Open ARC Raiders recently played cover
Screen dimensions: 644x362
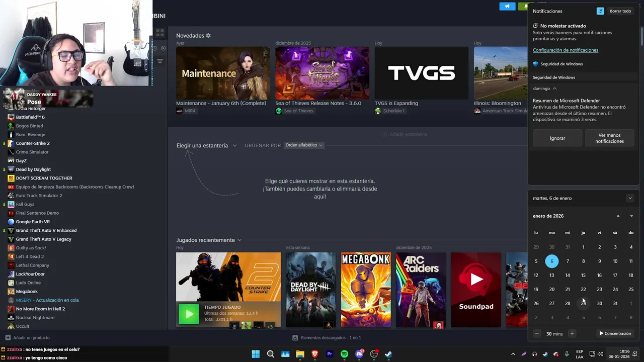(421, 290)
